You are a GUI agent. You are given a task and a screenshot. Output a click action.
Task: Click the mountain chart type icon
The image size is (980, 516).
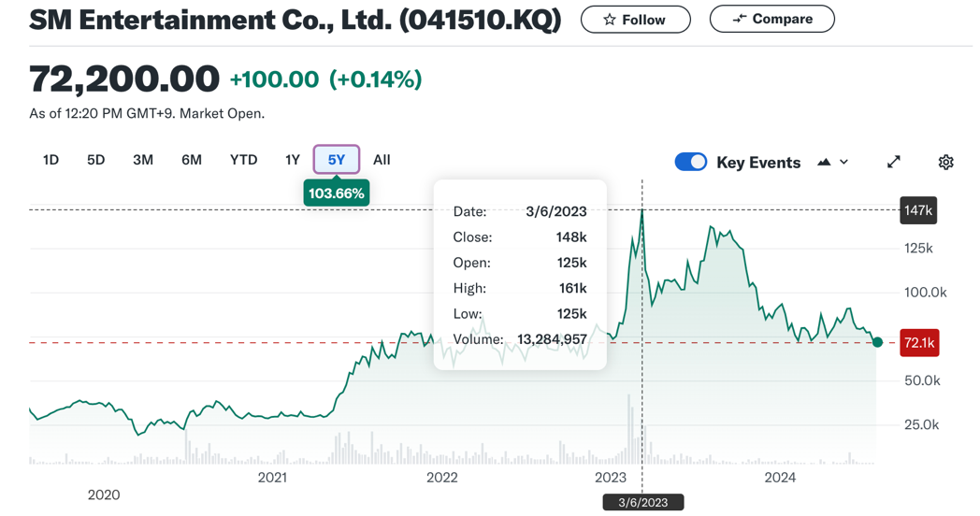tap(824, 163)
